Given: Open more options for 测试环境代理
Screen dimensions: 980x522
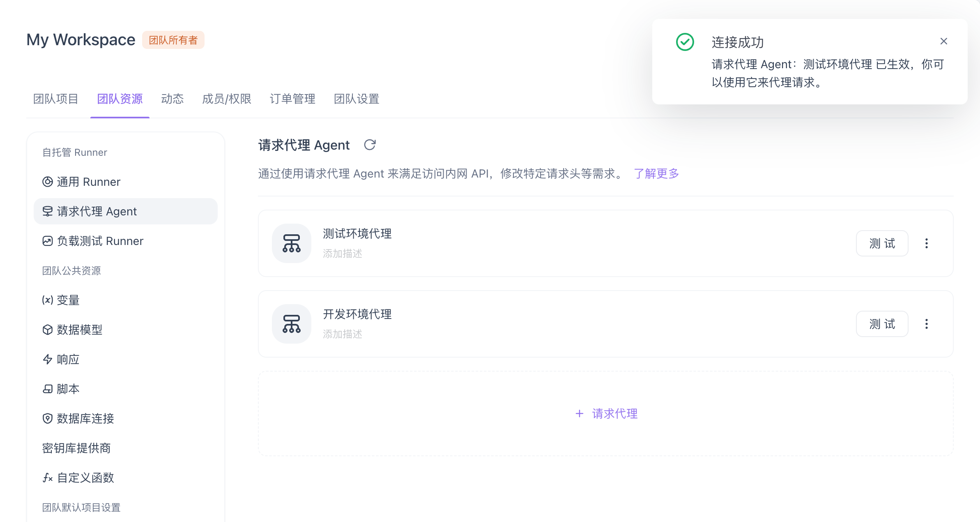Looking at the screenshot, I should pyautogui.click(x=926, y=243).
